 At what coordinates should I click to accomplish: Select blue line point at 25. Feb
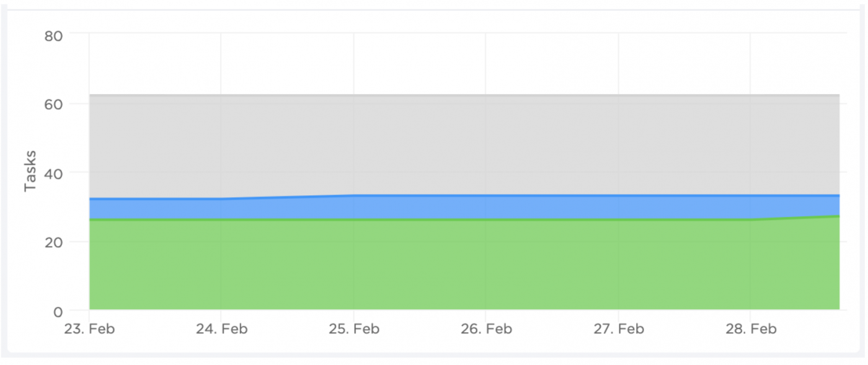point(353,195)
